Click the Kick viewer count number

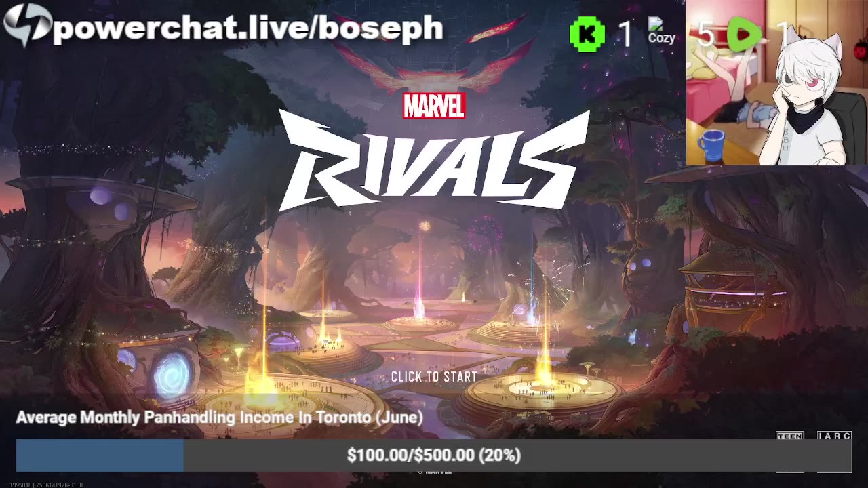(625, 34)
